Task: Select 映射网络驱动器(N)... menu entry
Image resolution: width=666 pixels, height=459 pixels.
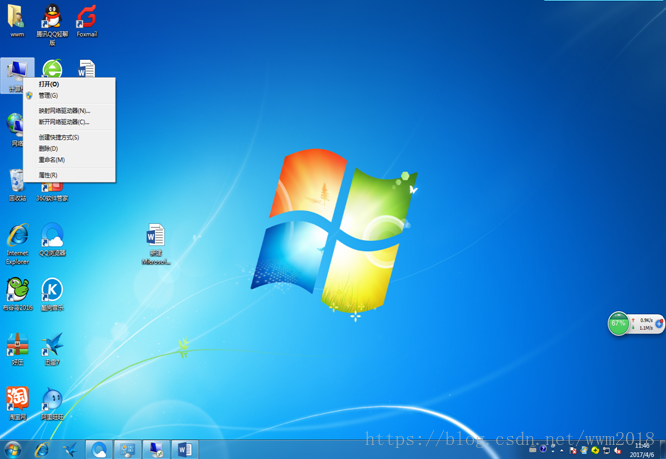Action: pos(69,111)
